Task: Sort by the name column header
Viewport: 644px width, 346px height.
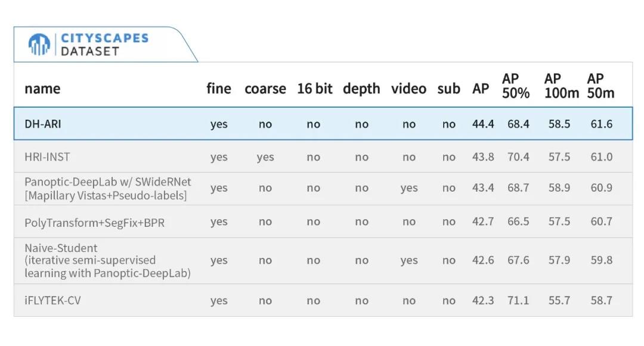Action: [x=42, y=89]
